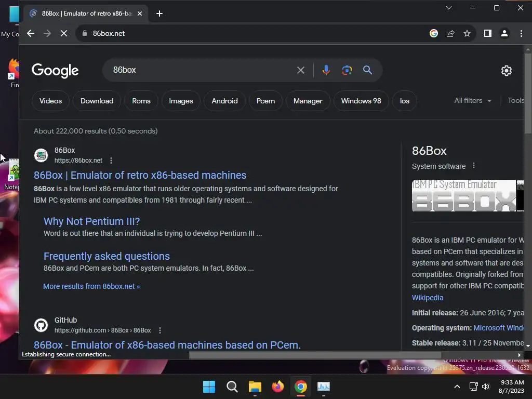Open the Chrome profile menu
This screenshot has width=532, height=399.
(x=504, y=33)
